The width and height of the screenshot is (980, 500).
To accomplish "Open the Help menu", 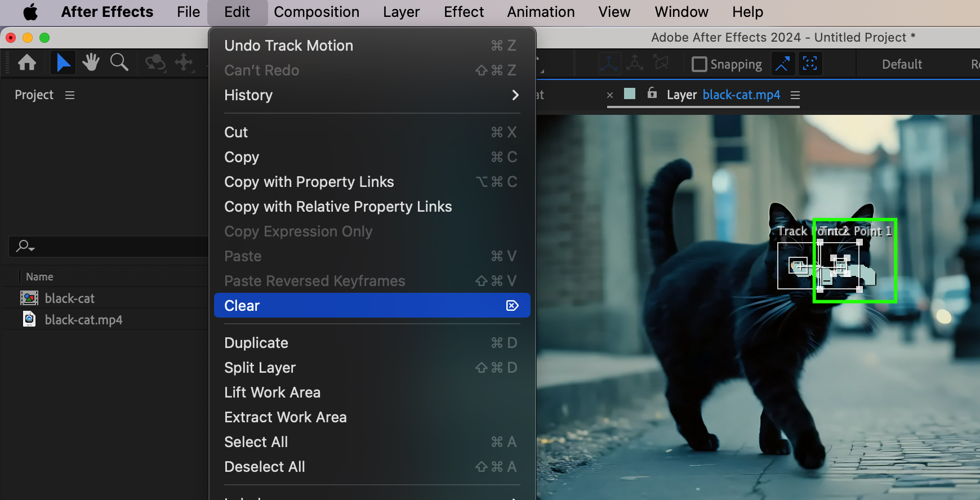I will click(747, 12).
